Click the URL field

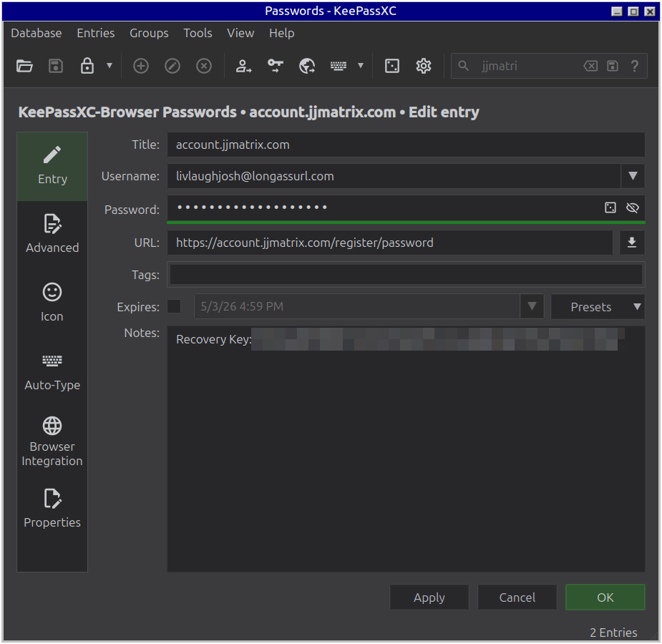coord(389,243)
